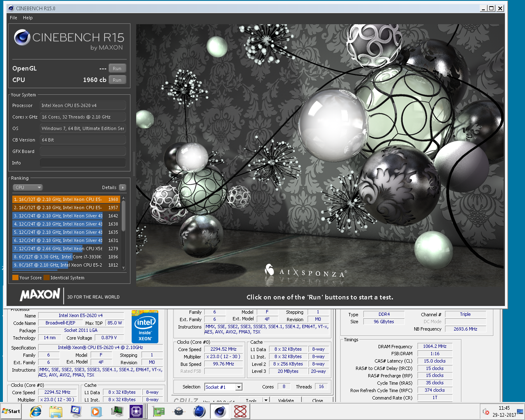
Task: Click the empty GFX Board field
Action: (x=83, y=151)
